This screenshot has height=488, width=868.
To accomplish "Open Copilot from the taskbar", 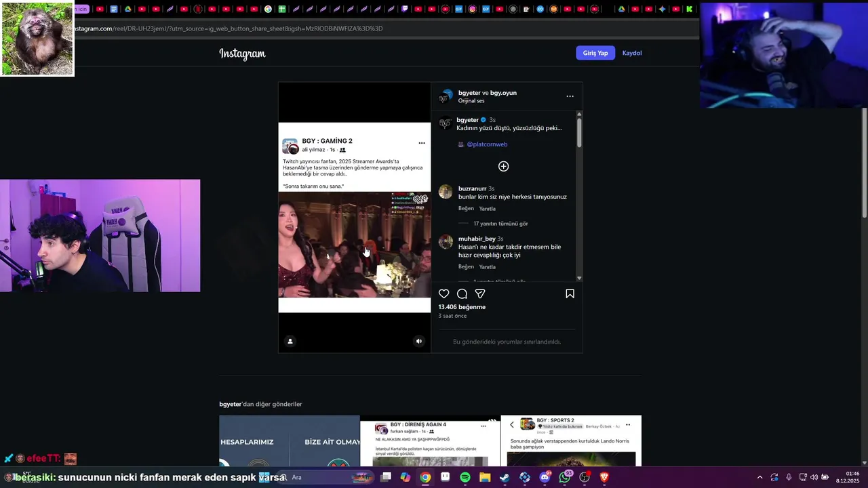I will [x=406, y=477].
